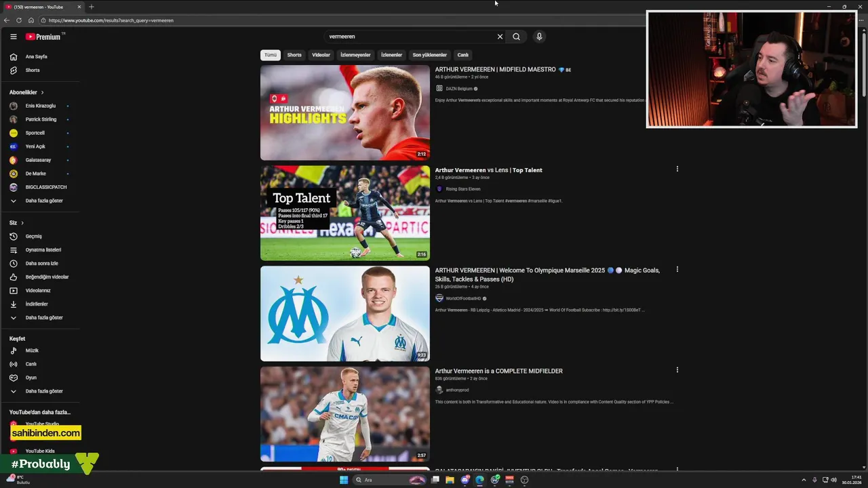
Task: Open options menu for COMPLETE MIDFIELDER video
Action: 677,369
